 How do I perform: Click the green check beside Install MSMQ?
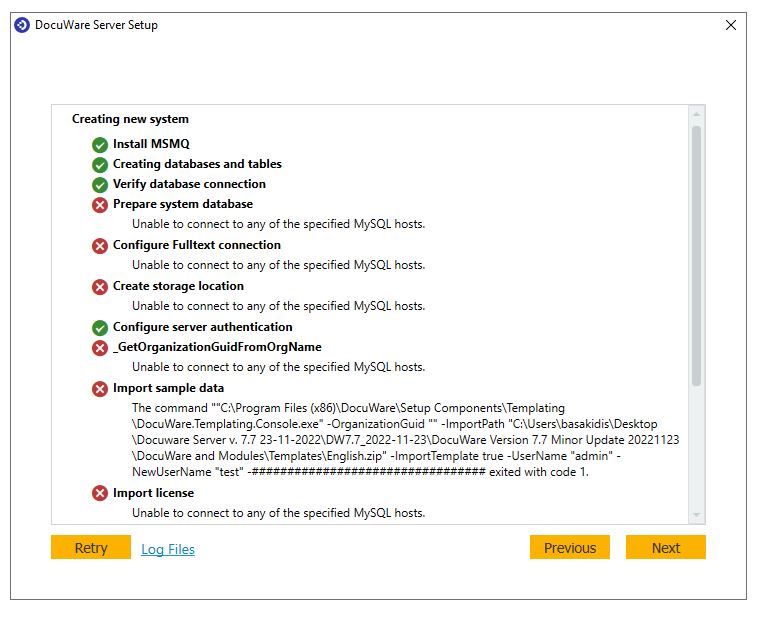(100, 144)
